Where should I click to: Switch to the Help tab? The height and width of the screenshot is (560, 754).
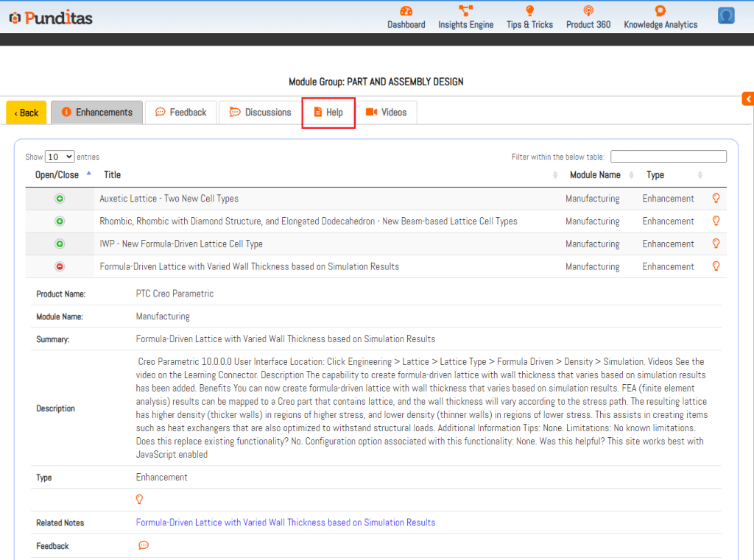pos(328,113)
